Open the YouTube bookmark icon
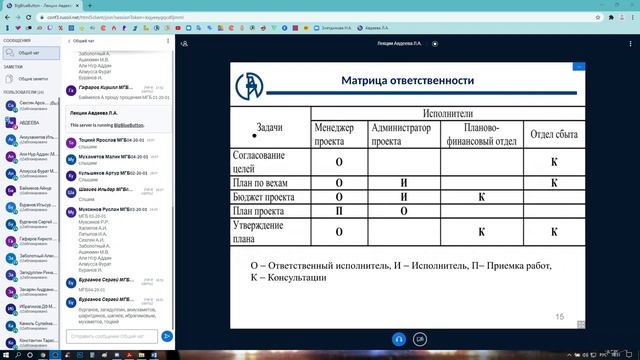The height and width of the screenshot is (360, 640). [x=178, y=28]
